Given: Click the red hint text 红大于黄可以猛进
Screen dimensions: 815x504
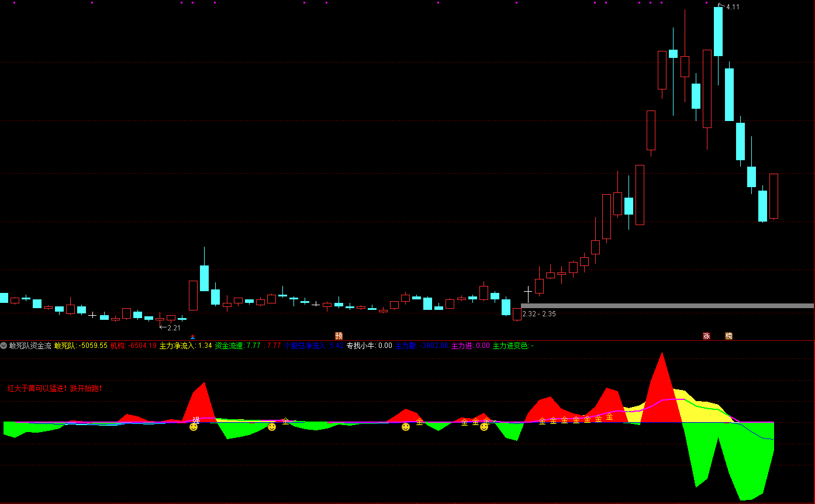Looking at the screenshot, I should pyautogui.click(x=55, y=388).
